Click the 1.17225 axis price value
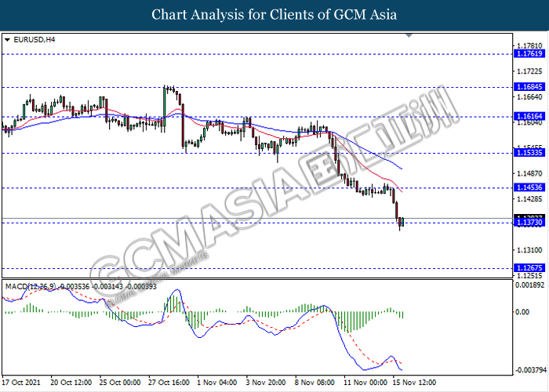549x392 pixels. [529, 71]
